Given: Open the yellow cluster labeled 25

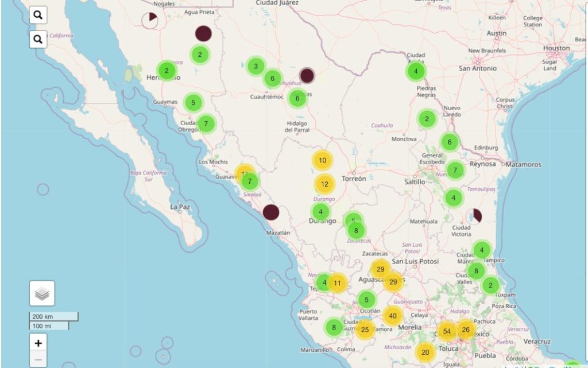Looking at the screenshot, I should click(x=365, y=330).
